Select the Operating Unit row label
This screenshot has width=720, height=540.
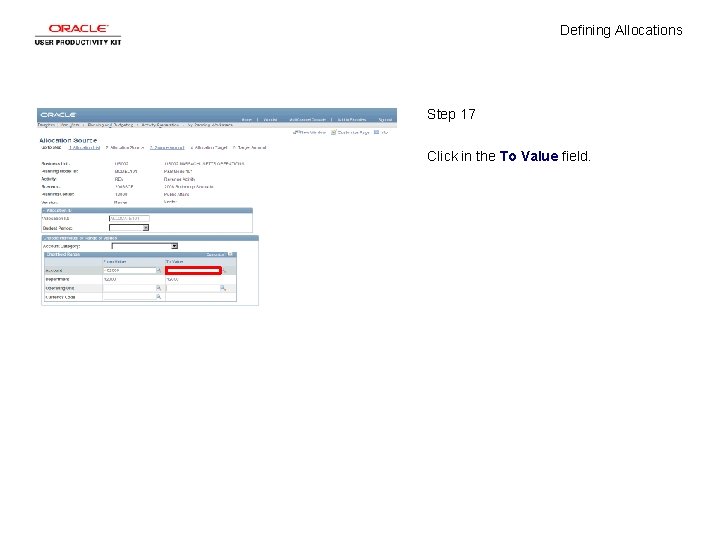60,288
